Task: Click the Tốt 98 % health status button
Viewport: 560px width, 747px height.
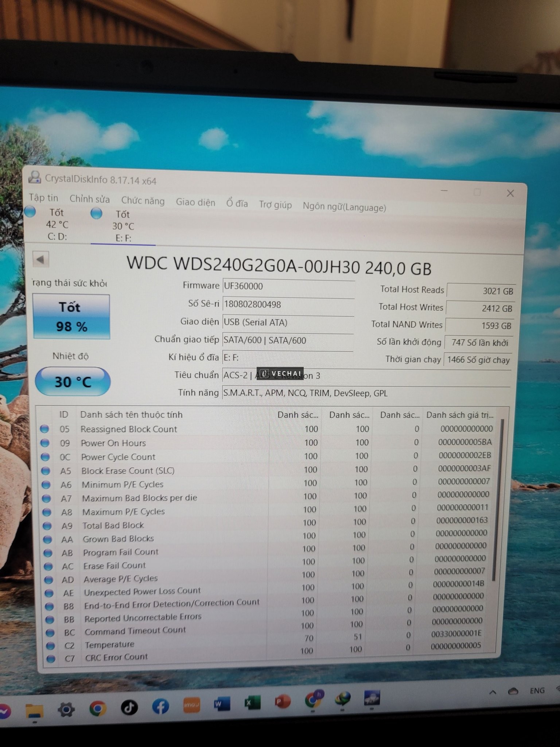Action: click(x=71, y=317)
